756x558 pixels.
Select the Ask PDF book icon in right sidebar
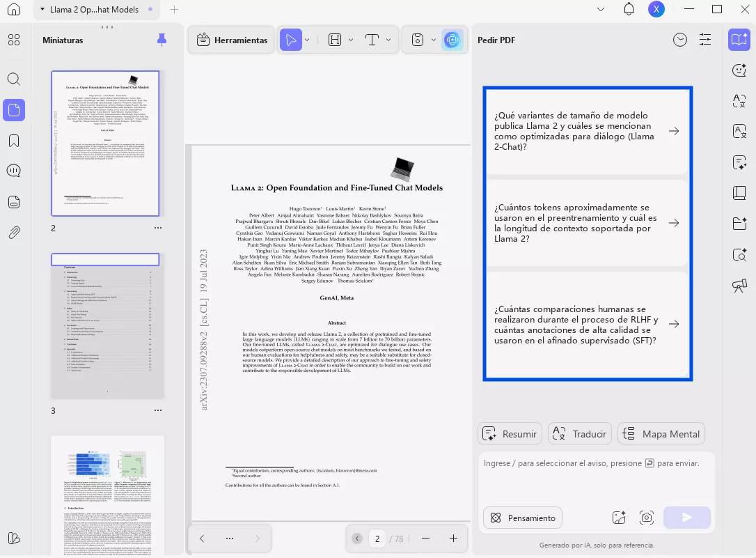point(739,40)
